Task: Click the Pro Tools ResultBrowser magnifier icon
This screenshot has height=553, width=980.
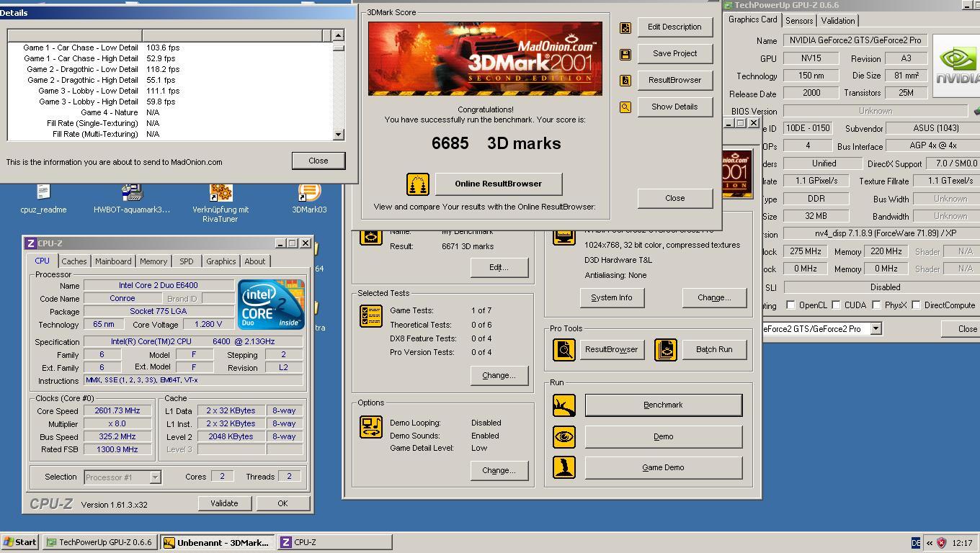Action: (564, 350)
